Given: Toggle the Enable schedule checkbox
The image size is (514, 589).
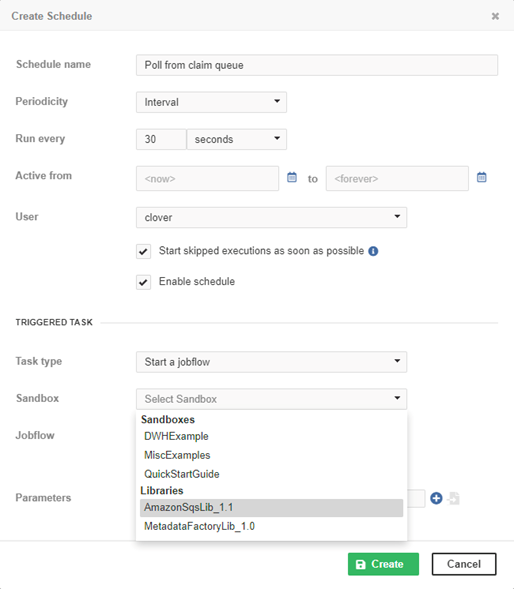Looking at the screenshot, I should click(x=144, y=282).
